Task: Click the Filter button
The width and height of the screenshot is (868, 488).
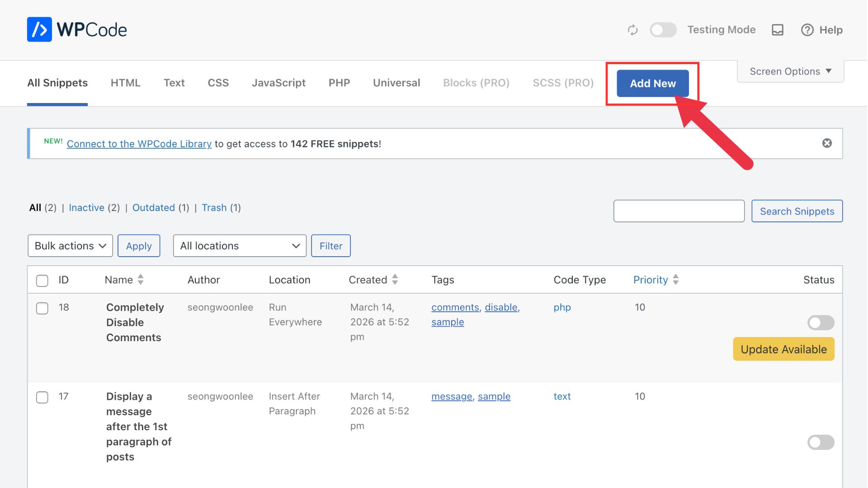Action: 331,246
